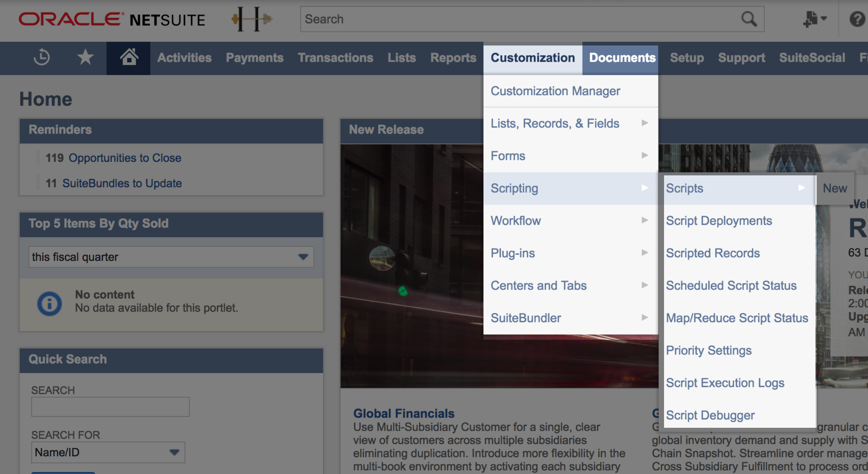Screen dimensions: 868x474
Task: Expand the Forms submenu
Action: 570,156
